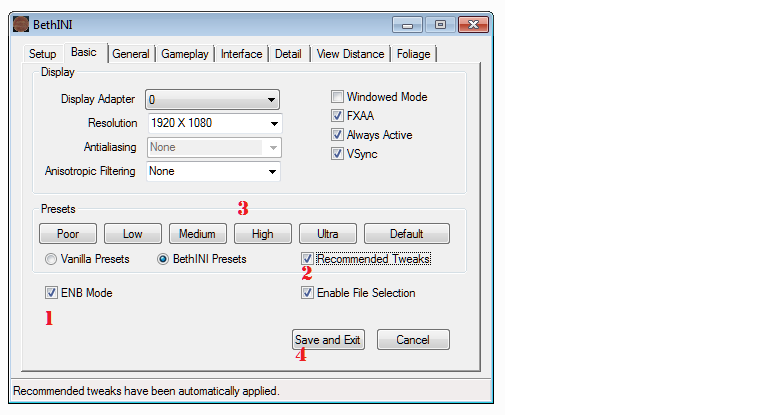Click the BethINI app icon in title bar
The width and height of the screenshot is (762, 415).
click(x=20, y=24)
